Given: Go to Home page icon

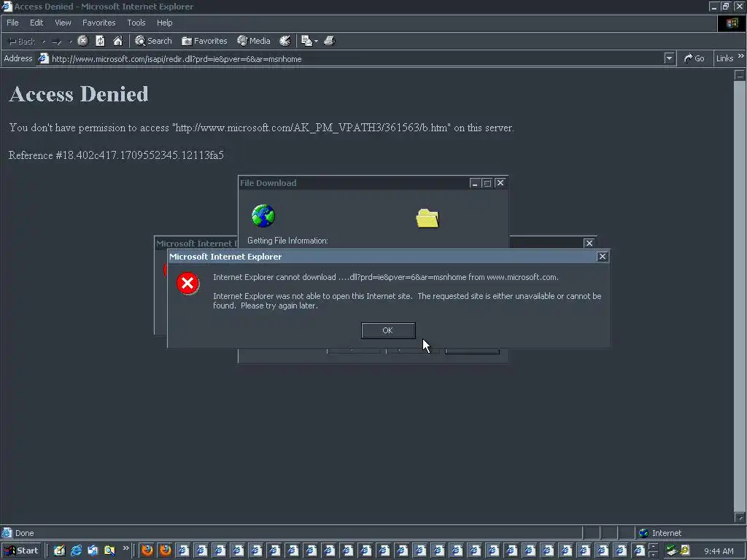Looking at the screenshot, I should tap(117, 41).
